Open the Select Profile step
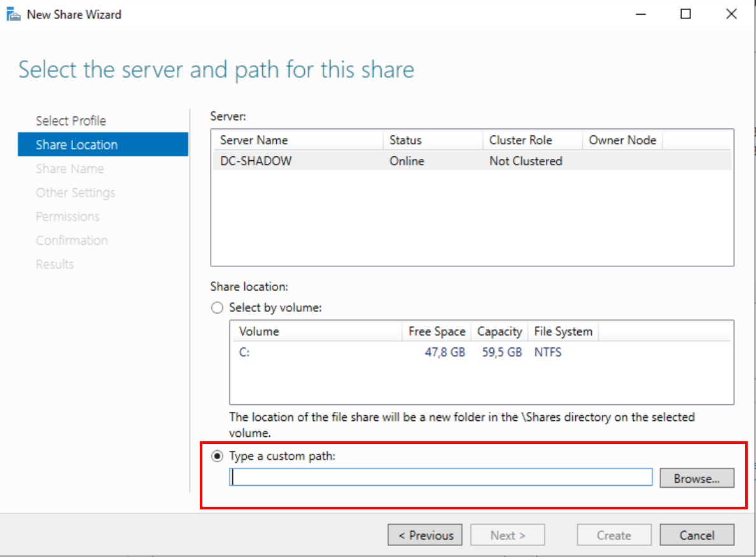 tap(71, 121)
